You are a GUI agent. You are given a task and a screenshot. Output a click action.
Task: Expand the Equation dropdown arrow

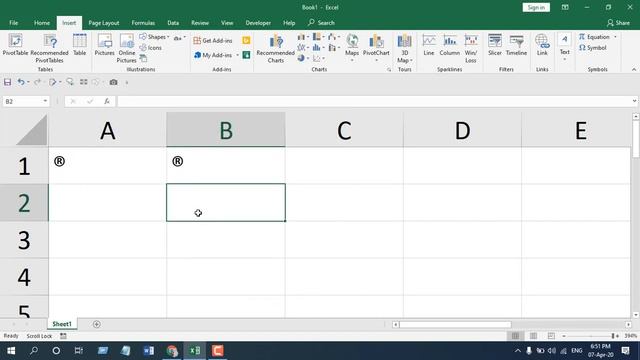[615, 37]
